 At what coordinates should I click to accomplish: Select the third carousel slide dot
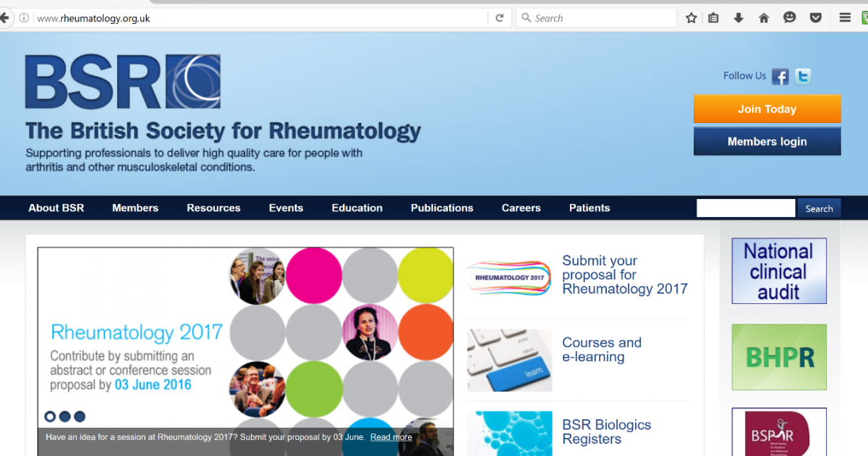80,416
